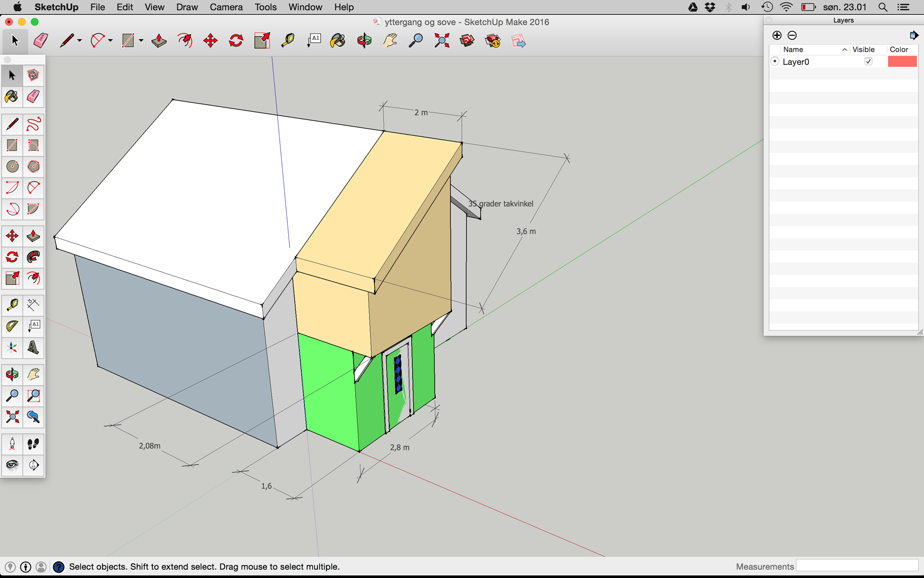
Task: Open the Camera menu
Action: point(226,7)
